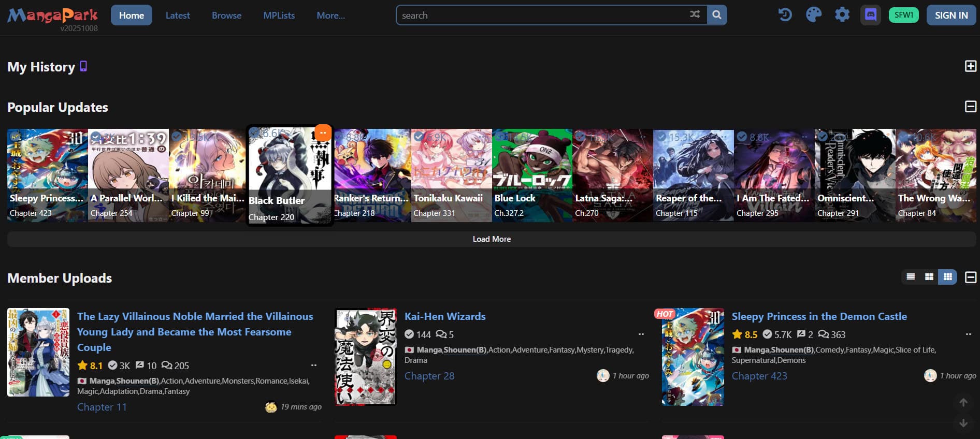This screenshot has height=439, width=980.
Task: Switch Member Uploads to two-column grid
Action: click(x=929, y=277)
